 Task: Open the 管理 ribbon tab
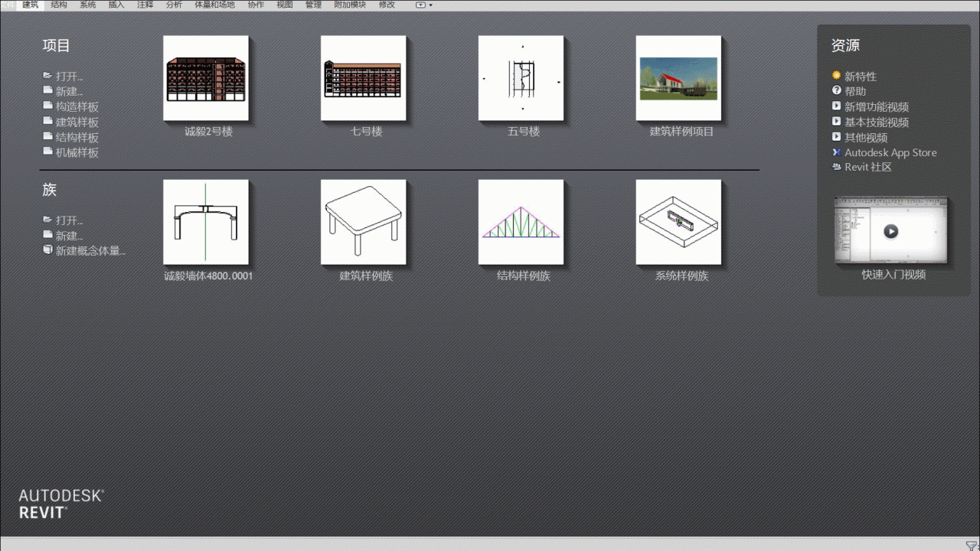coord(313,5)
